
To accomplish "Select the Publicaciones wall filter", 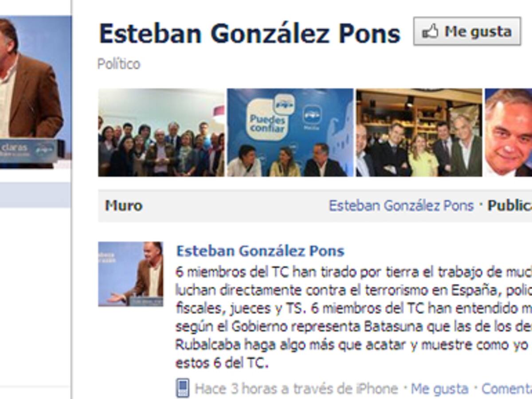I will (510, 206).
